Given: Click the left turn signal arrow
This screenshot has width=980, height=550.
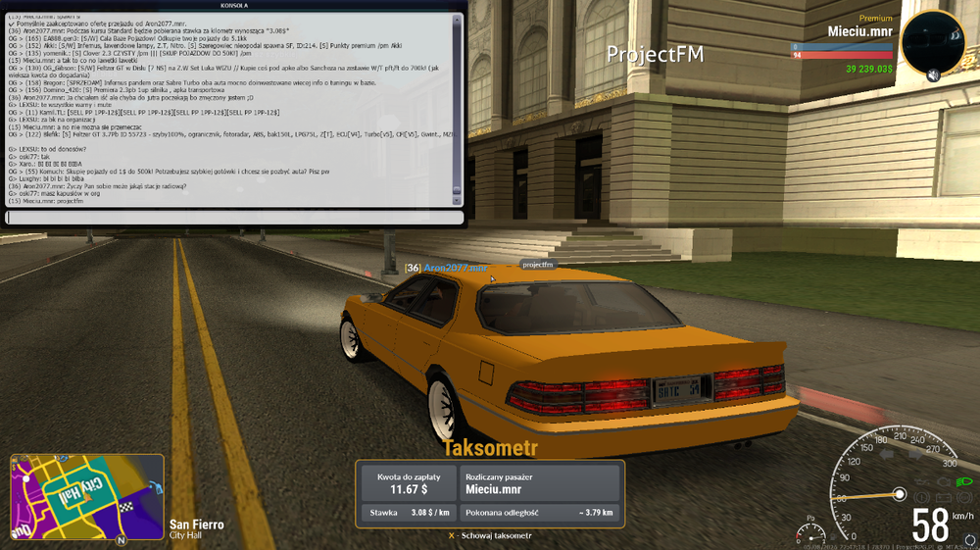Looking at the screenshot, I should pos(886,454).
